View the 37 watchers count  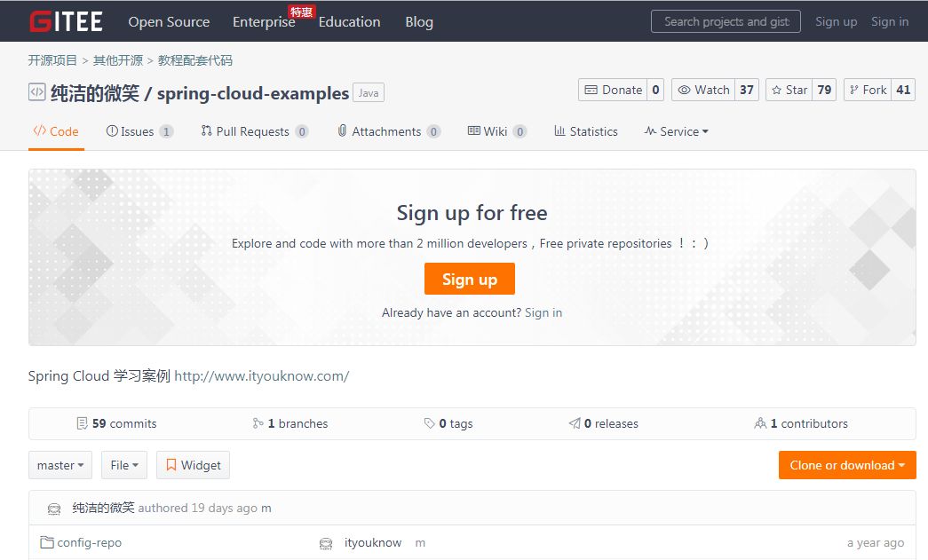(x=747, y=90)
